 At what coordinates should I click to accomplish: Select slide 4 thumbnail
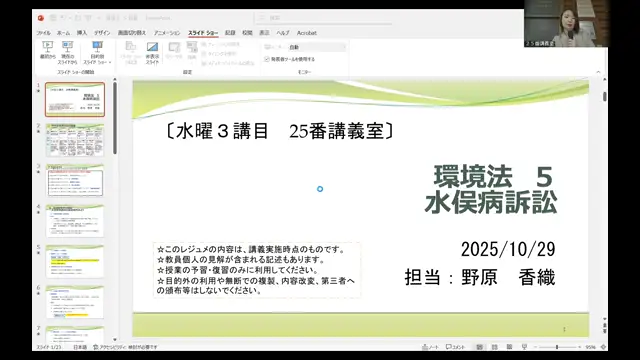coord(75,221)
